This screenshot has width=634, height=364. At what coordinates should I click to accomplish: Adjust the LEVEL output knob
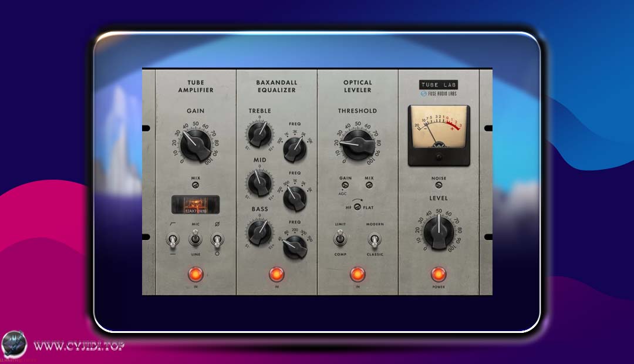438,234
